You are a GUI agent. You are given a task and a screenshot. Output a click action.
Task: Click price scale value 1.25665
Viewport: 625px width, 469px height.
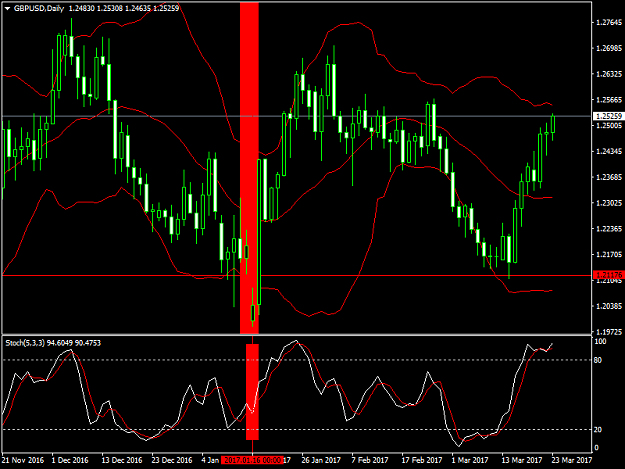[x=609, y=100]
